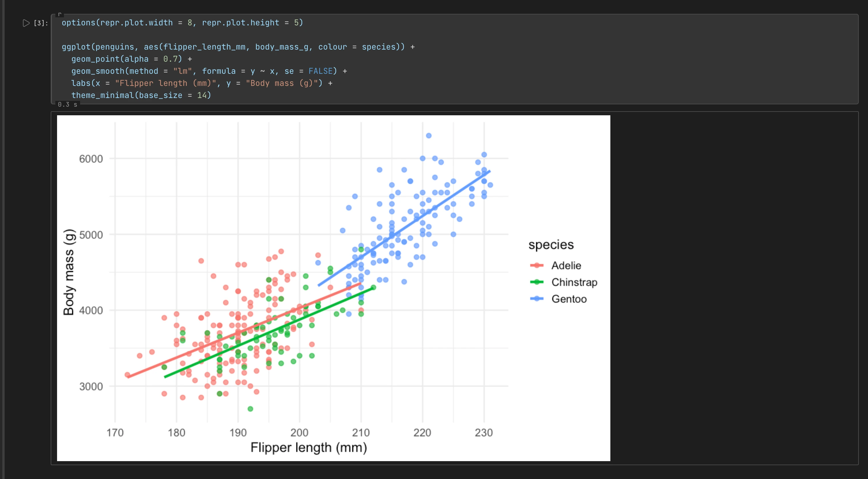
Task: Click the 'r' language tag on the cell
Action: coord(60,14)
